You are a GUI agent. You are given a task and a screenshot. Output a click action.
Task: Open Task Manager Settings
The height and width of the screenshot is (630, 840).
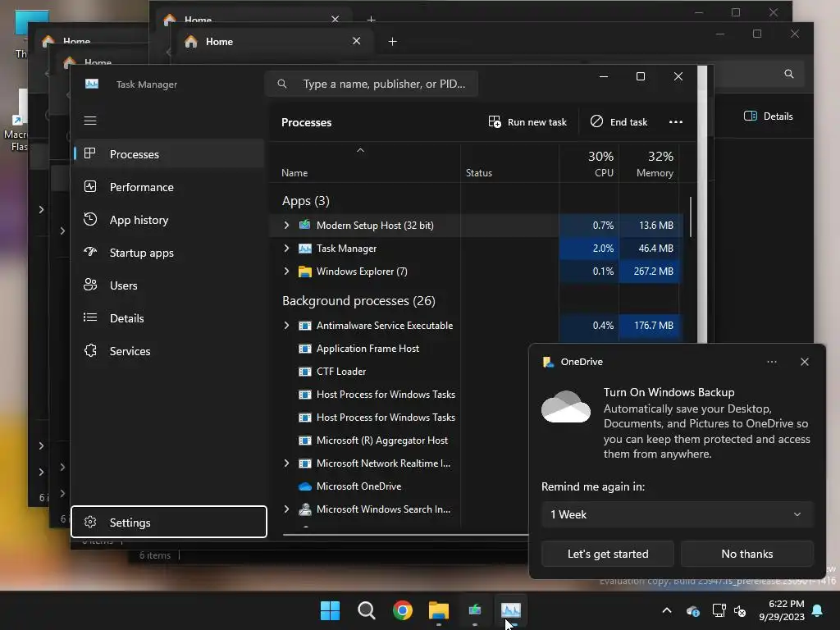169,522
